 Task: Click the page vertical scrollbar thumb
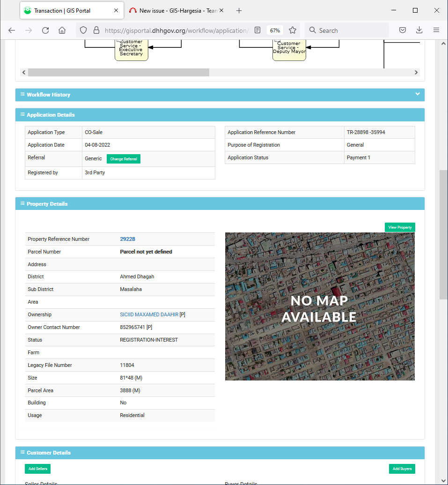(x=443, y=235)
